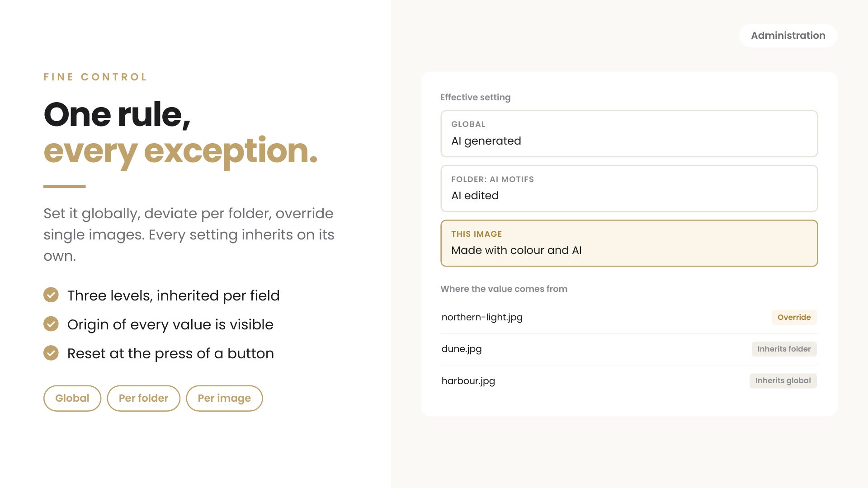The image size is (868, 488).
Task: Click the FINE CONTROL eyebrow text
Action: (x=95, y=77)
